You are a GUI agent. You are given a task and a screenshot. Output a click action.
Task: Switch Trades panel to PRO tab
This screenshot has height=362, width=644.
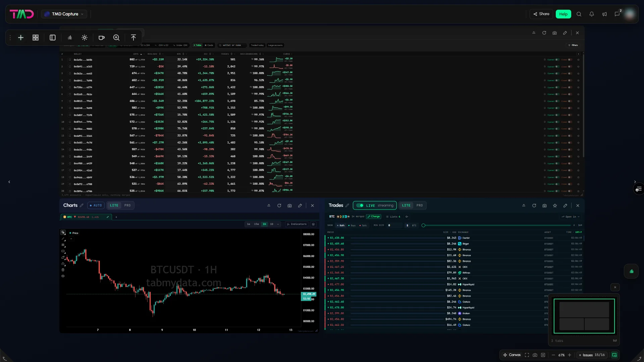[x=420, y=205]
